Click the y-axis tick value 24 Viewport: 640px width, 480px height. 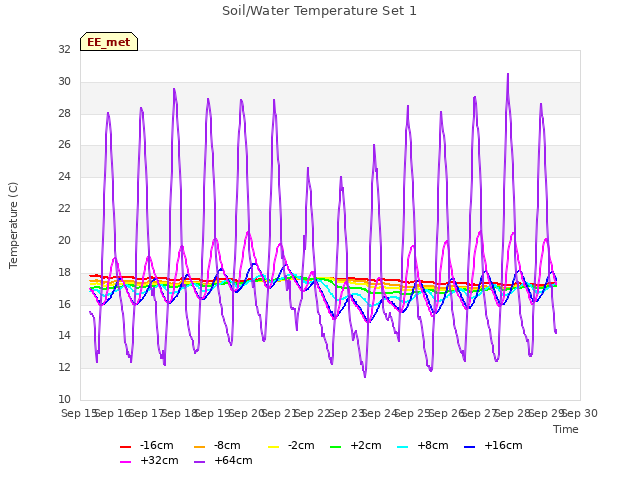click(64, 176)
